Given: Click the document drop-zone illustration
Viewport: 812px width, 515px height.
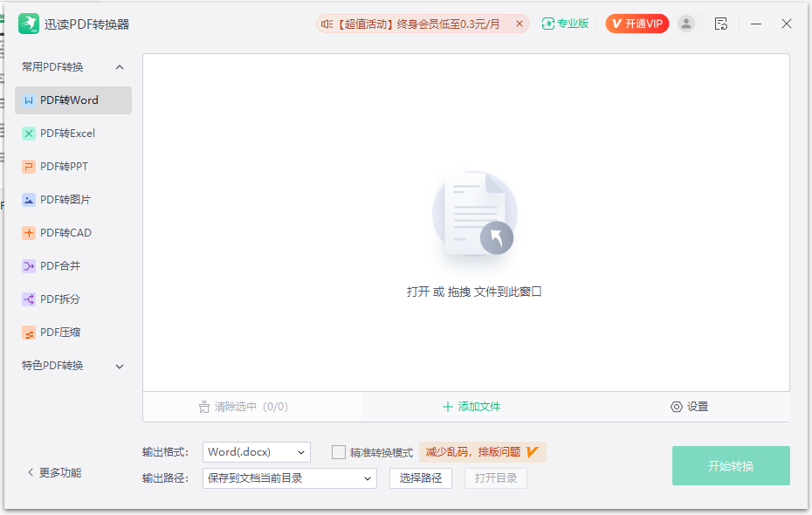Looking at the screenshot, I should (x=475, y=214).
